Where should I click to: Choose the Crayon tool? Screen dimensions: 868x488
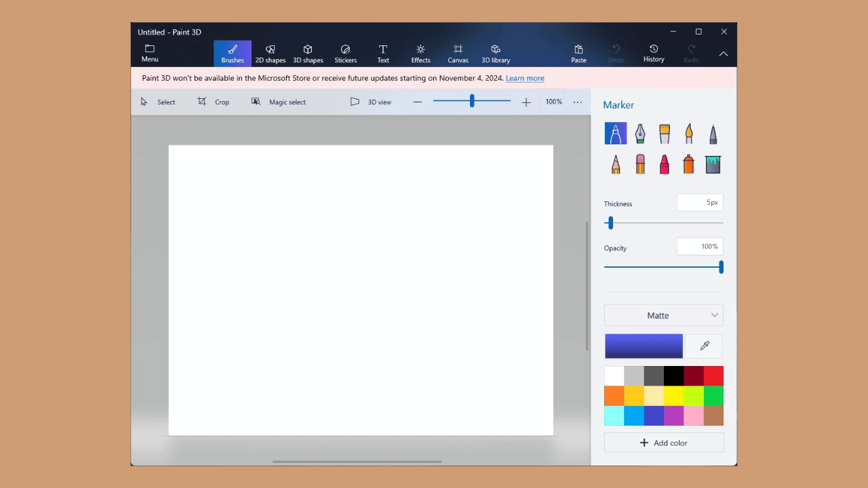click(x=664, y=164)
